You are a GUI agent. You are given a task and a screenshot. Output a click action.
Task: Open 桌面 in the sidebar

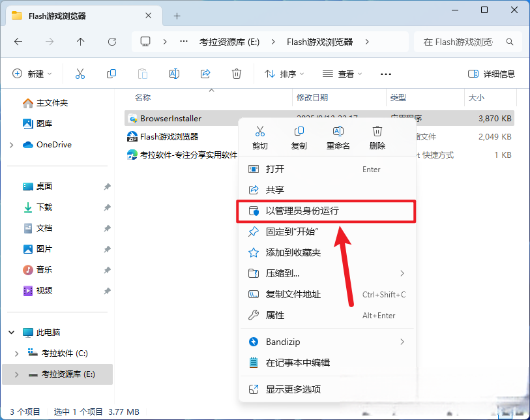38,187
